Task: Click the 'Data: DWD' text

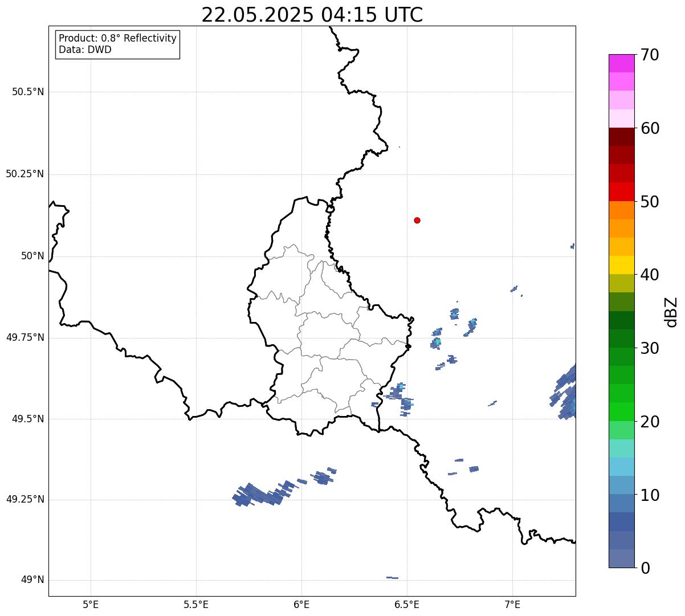Action: click(85, 50)
